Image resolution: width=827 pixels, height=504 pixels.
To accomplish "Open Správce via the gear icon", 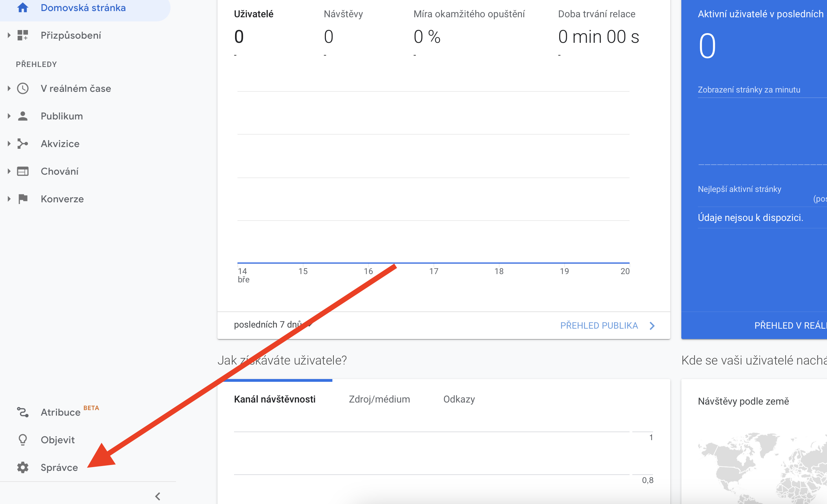I will coord(23,467).
